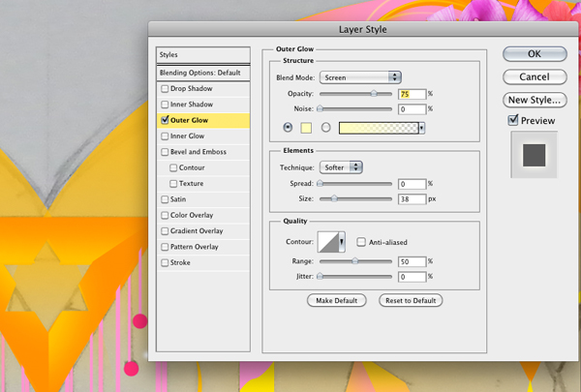The image size is (581, 392).
Task: Select the Inner Glow list row
Action: (203, 136)
